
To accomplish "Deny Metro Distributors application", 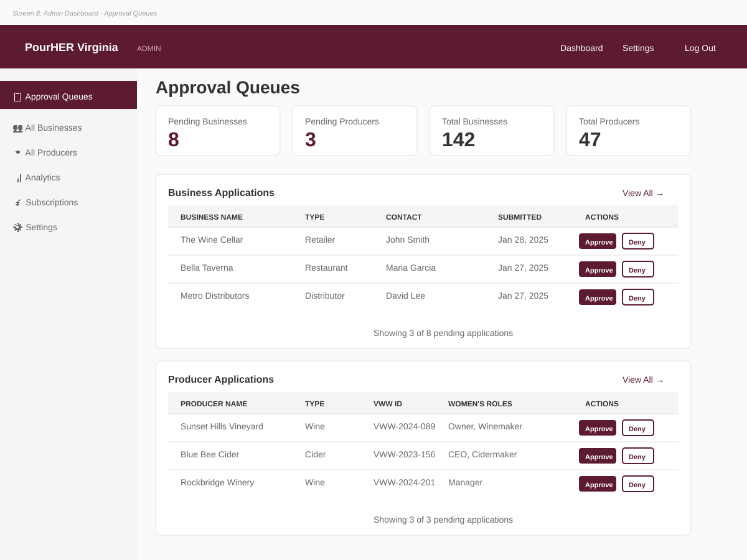I will tap(638, 297).
